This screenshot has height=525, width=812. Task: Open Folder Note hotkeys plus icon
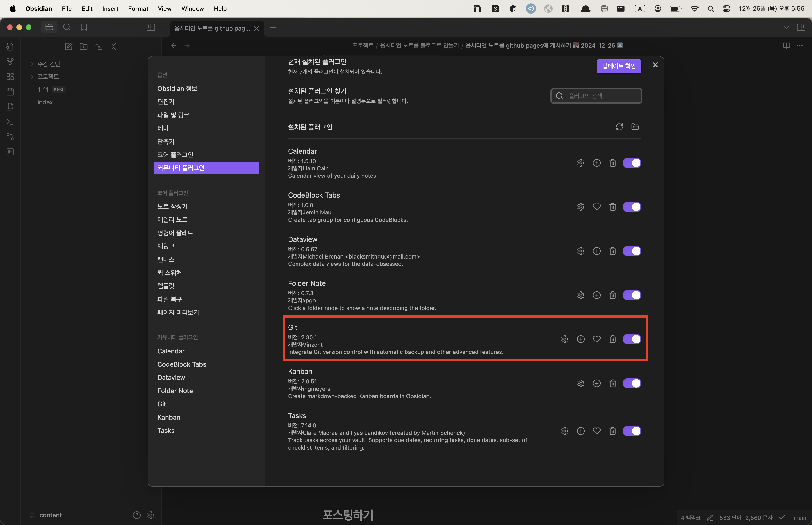point(597,295)
